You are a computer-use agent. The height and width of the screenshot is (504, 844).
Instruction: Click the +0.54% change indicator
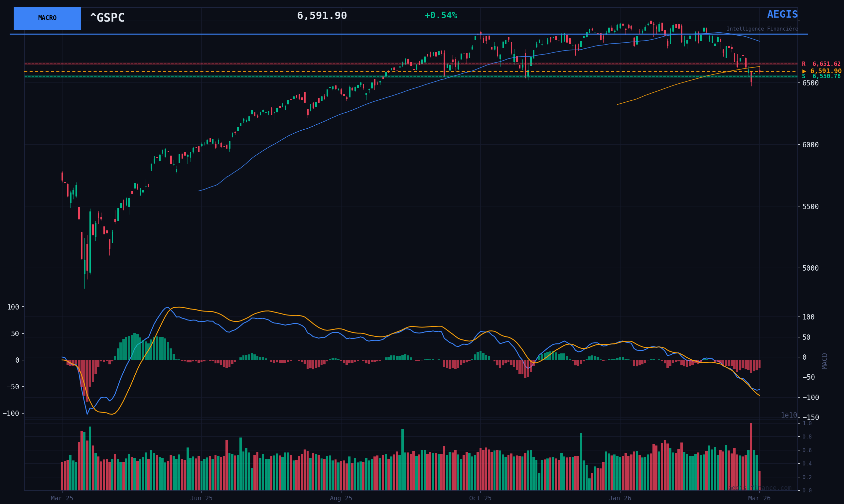coord(441,16)
